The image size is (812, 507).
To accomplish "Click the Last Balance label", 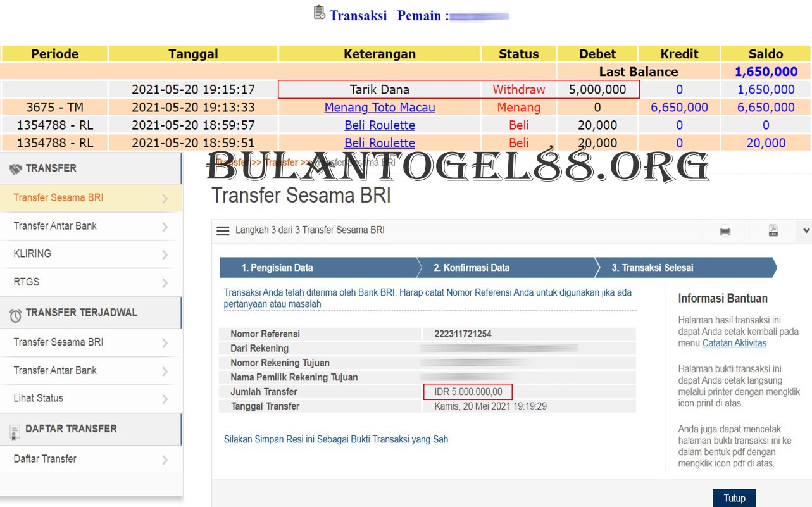I will click(639, 72).
